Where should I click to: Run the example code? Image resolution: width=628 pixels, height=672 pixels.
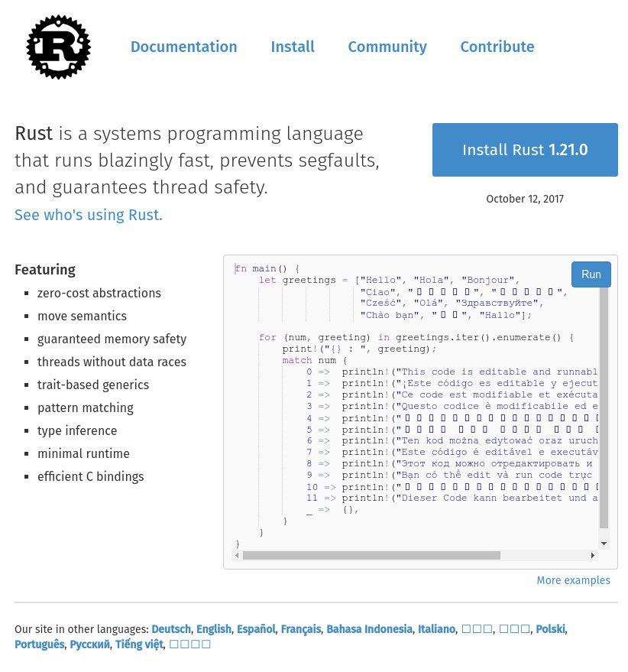(x=591, y=274)
